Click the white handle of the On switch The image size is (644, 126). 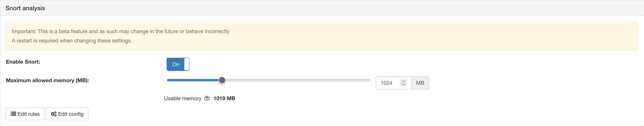[x=186, y=64]
